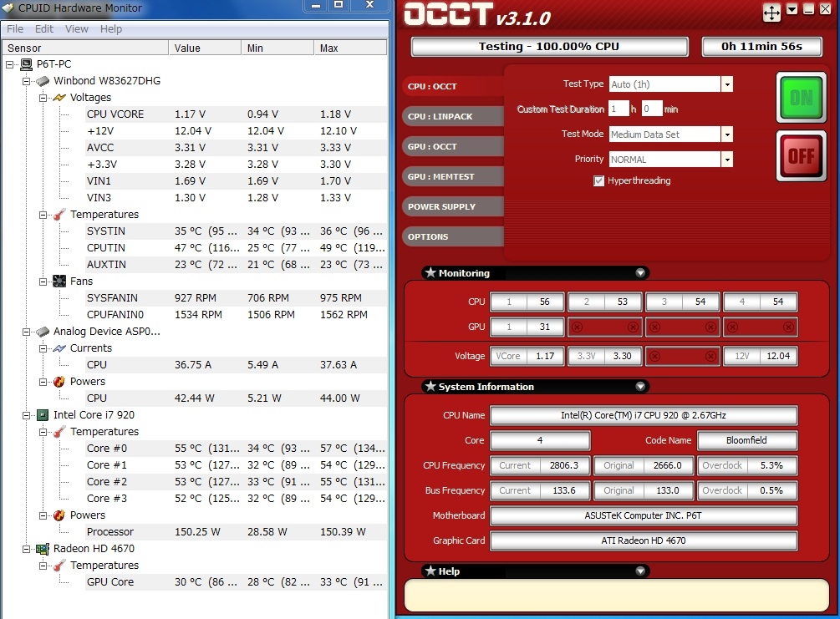Collapse the Winbond W83627DHG tree node
Screen dimensions: 840x619
point(26,81)
